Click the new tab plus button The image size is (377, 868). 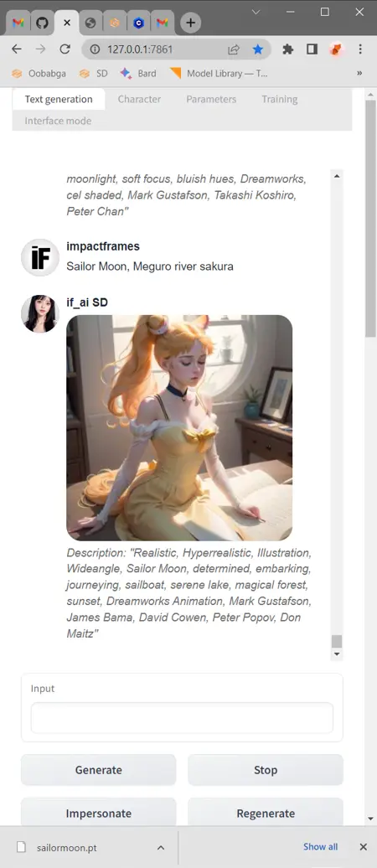click(190, 23)
